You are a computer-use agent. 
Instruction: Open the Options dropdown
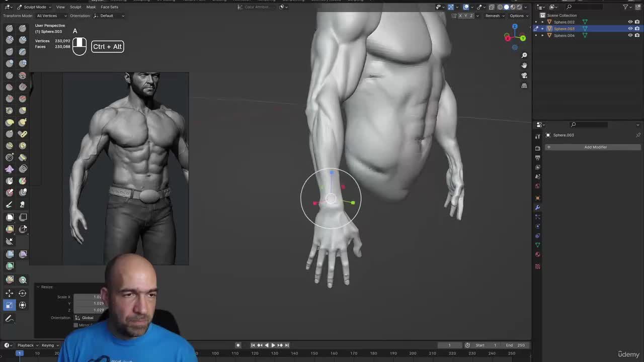point(519,16)
